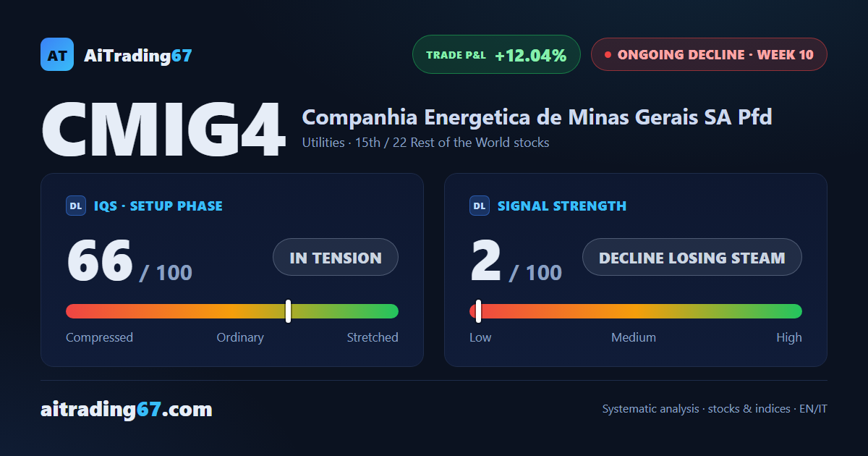Click the Utilities sector ranking subtitle

pyautogui.click(x=425, y=143)
